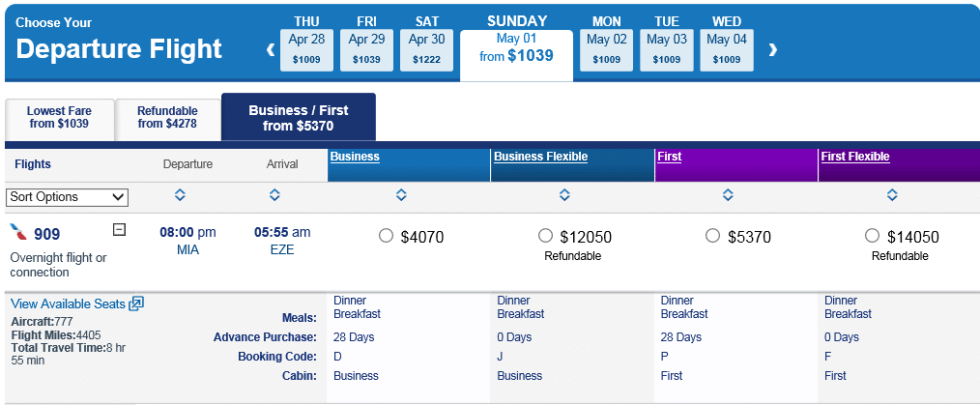Click sort arrows under Arrival column

[x=274, y=195]
